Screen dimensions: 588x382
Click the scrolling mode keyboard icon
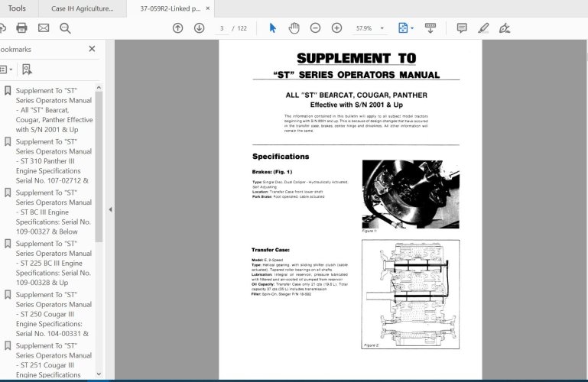click(x=430, y=28)
